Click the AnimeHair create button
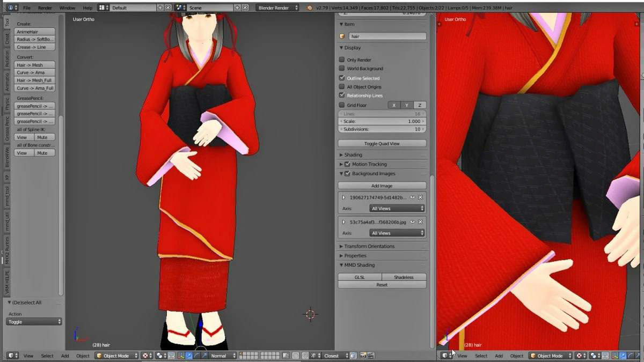The image size is (644, 362). (x=35, y=32)
